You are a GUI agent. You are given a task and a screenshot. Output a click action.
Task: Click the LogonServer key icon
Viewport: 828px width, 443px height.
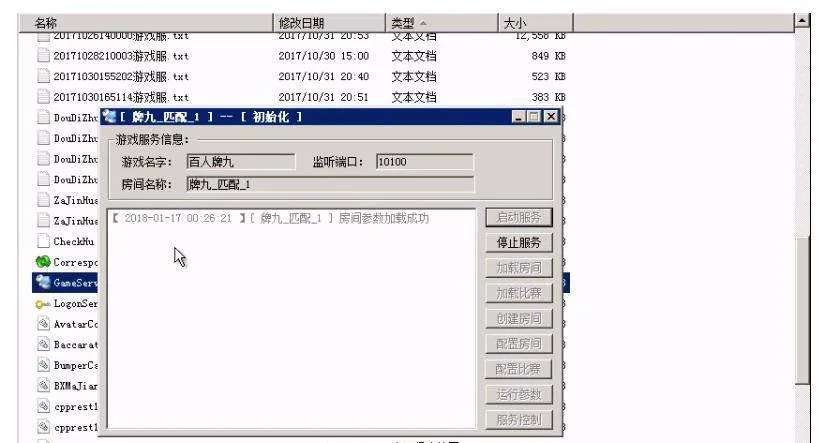pyautogui.click(x=42, y=304)
